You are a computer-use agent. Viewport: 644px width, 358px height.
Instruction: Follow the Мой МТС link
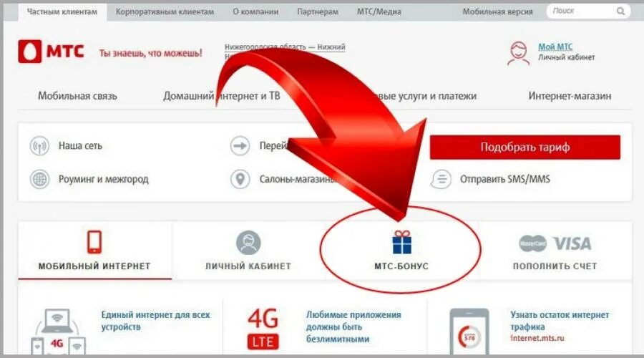coord(555,47)
